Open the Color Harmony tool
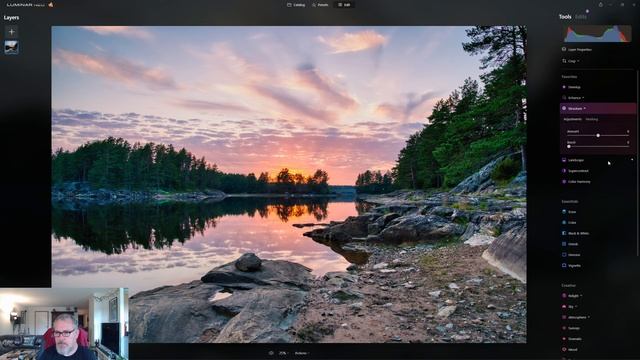The width and height of the screenshot is (640, 360). (x=579, y=182)
